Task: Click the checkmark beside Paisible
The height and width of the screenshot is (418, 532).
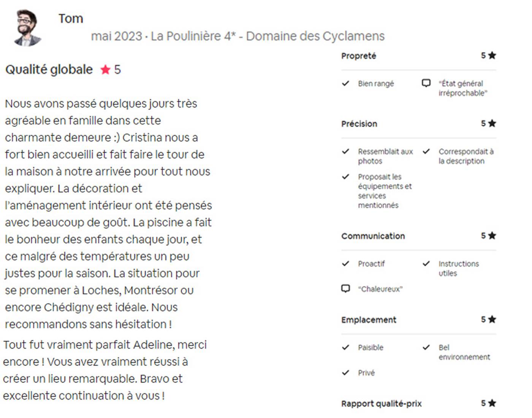Action: coord(345,347)
